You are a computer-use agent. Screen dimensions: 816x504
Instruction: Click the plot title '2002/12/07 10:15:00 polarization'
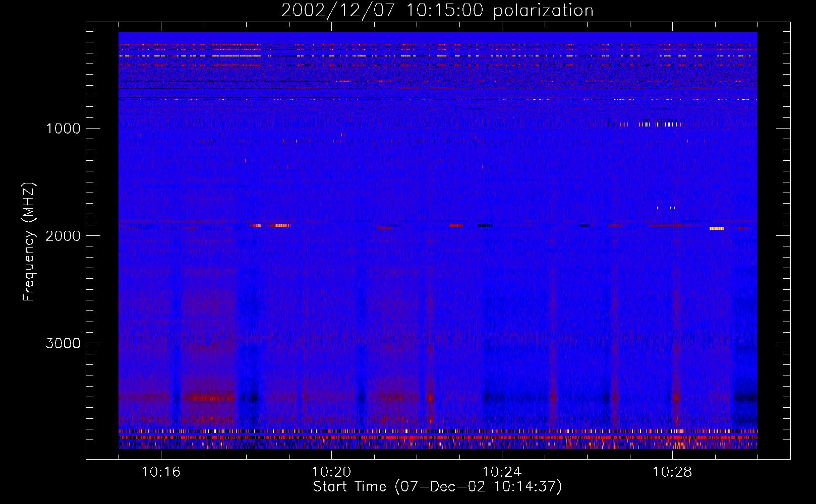tap(437, 10)
